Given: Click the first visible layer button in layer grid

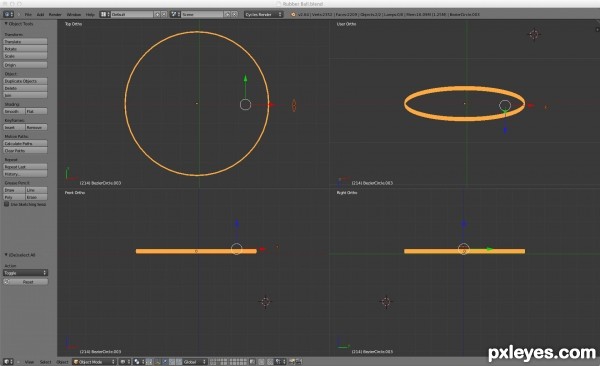Looking at the screenshot, I should tap(213, 360).
